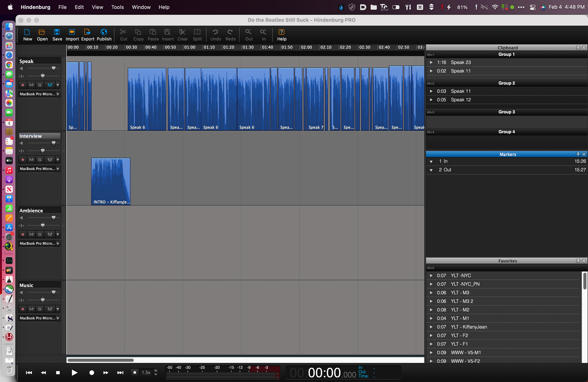
Task: Click the Copy tool in toolbar
Action: point(138,35)
